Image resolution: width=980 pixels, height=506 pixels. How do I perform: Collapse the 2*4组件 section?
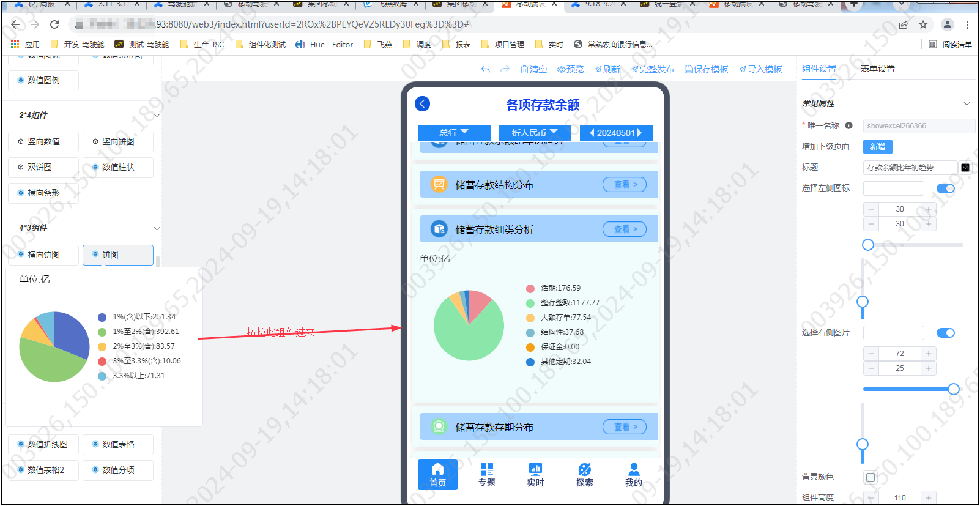157,116
